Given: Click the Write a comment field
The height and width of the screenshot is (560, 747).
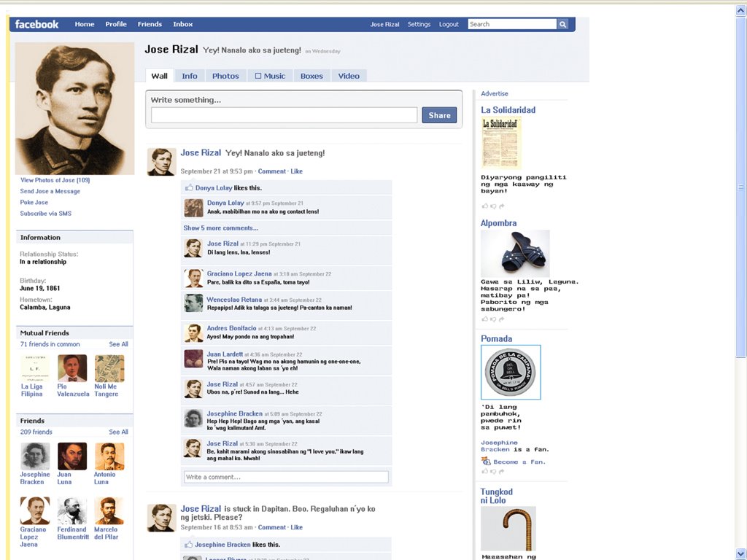Looking at the screenshot, I should [x=286, y=477].
